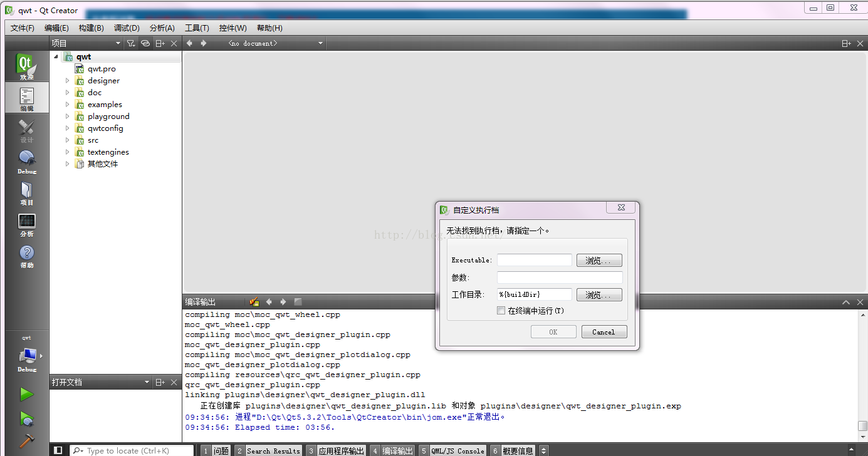Expand the designer folder
The height and width of the screenshot is (456, 868).
coord(68,81)
